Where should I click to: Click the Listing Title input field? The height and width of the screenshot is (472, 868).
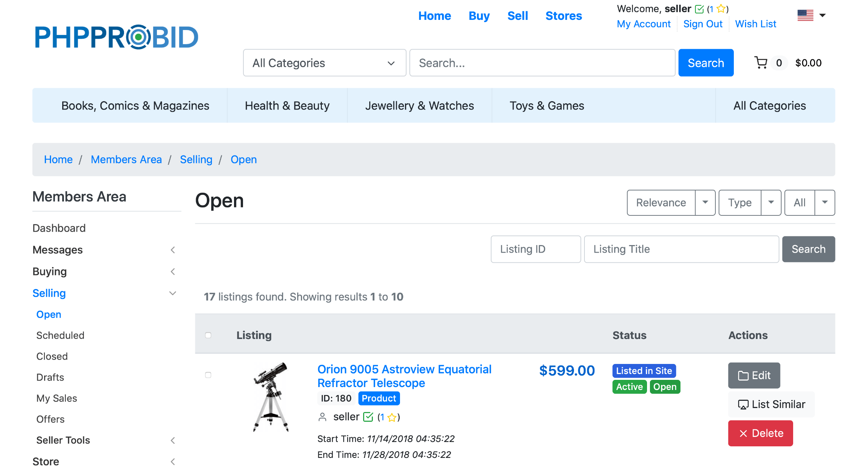(x=681, y=249)
